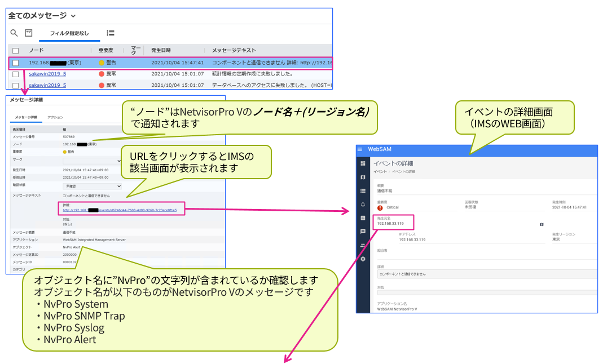603x364 pixels.
Task: Expand the 全てのメッセージ dropdown chevron
Action: click(x=73, y=16)
